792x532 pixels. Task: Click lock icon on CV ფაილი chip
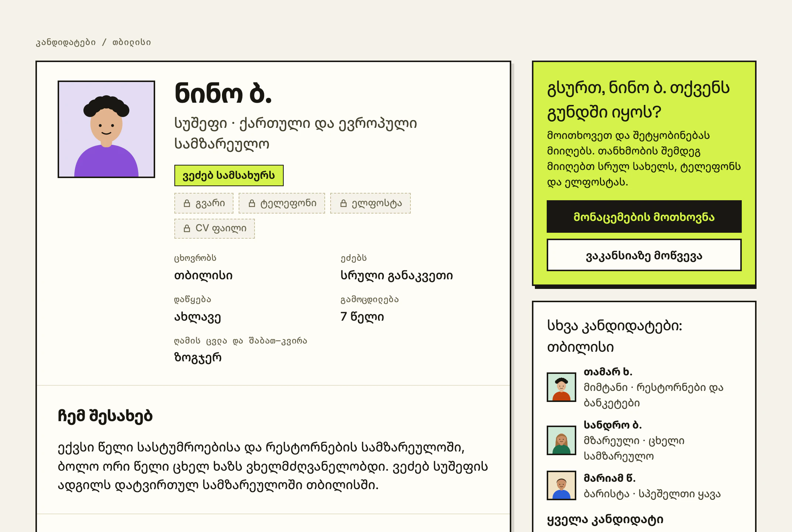coord(187,228)
